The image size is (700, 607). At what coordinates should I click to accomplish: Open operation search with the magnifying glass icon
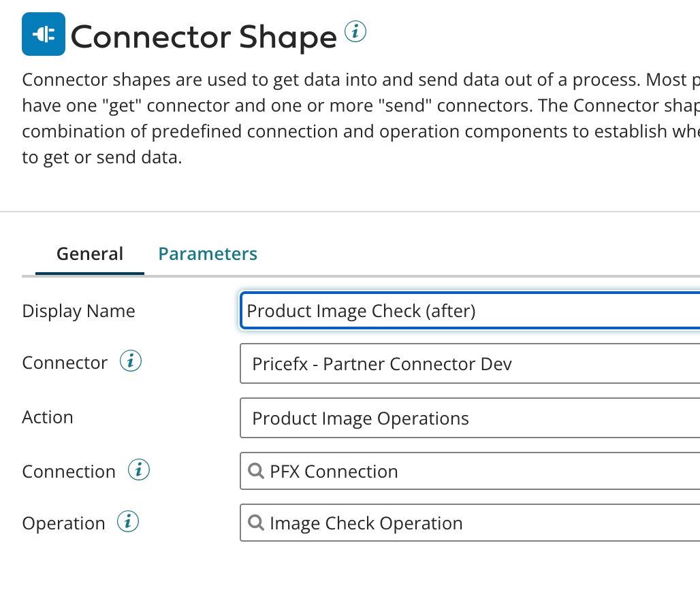256,523
